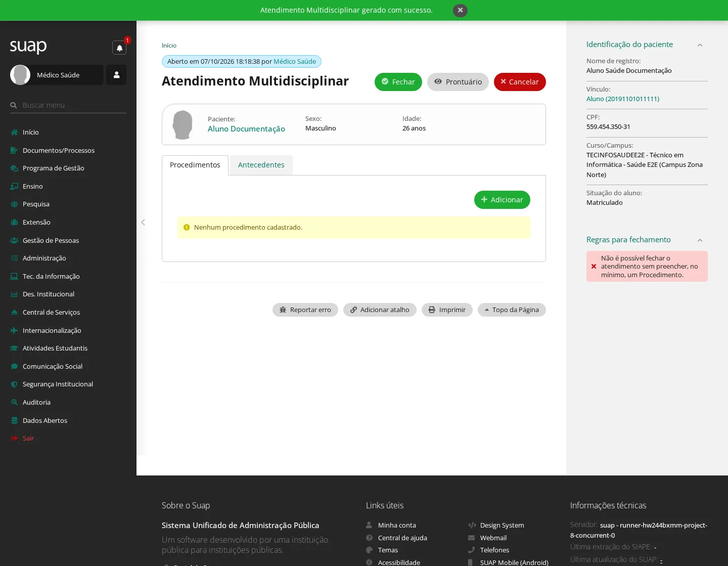The image size is (728, 566).
Task: Open the Design System footer link
Action: (x=502, y=525)
